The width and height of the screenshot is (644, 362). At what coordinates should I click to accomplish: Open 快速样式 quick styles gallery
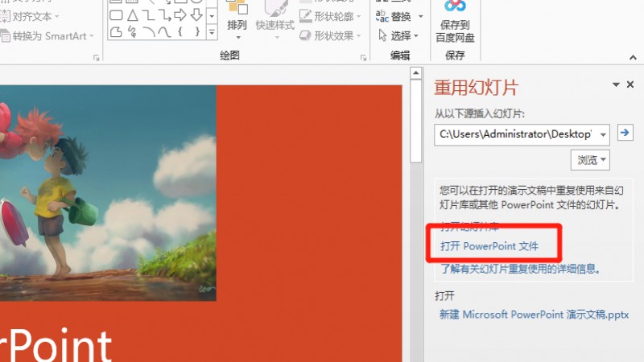pos(275,21)
